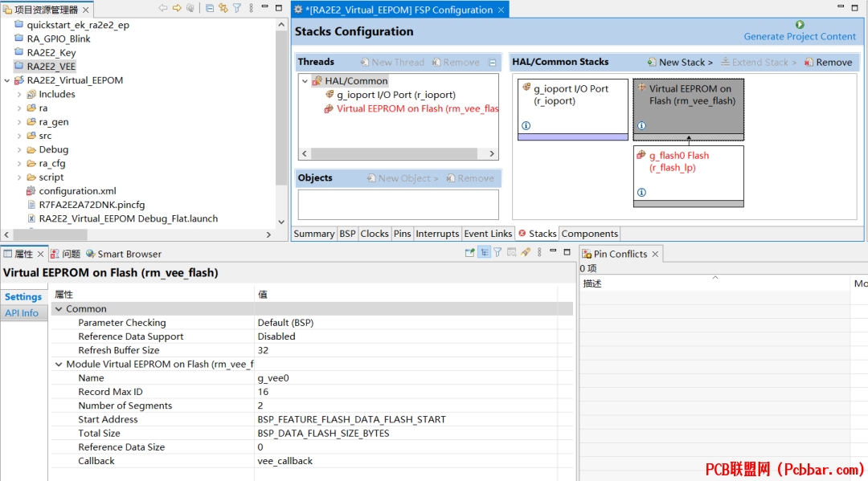Open the BSP tab

pyautogui.click(x=348, y=234)
